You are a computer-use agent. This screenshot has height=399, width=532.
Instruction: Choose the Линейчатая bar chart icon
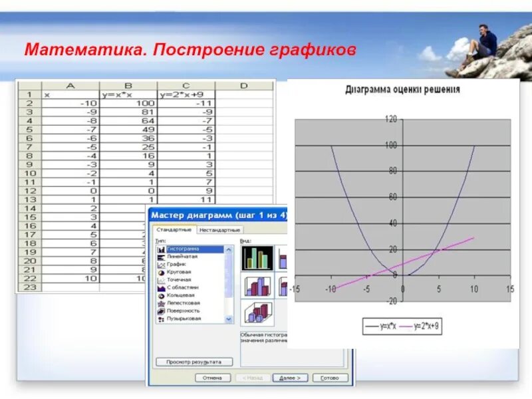pos(161,257)
